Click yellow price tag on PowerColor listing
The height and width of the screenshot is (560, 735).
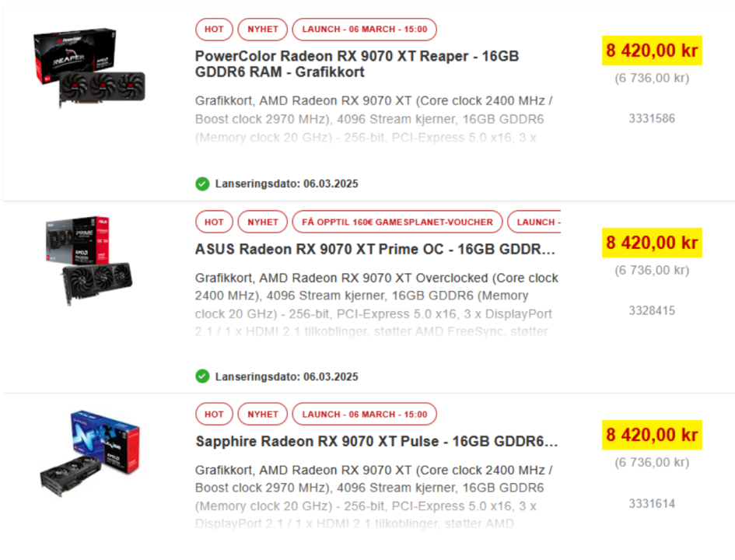tap(652, 51)
